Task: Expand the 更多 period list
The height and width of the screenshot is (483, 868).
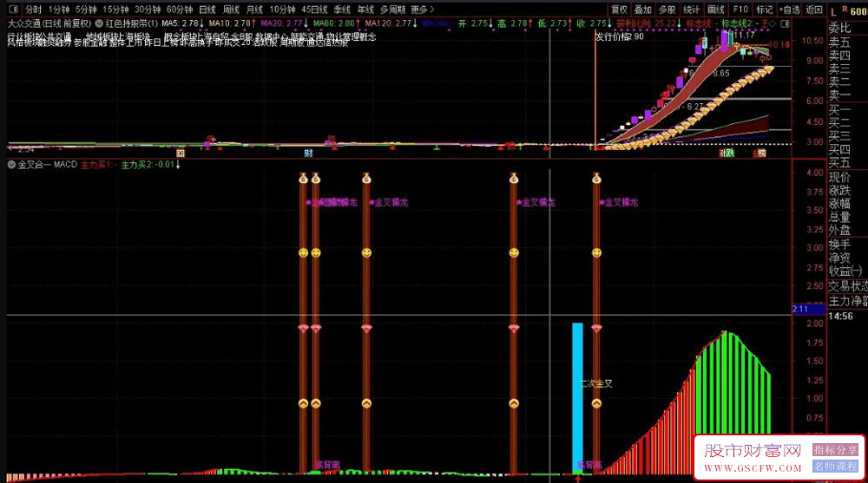Action: [423, 10]
